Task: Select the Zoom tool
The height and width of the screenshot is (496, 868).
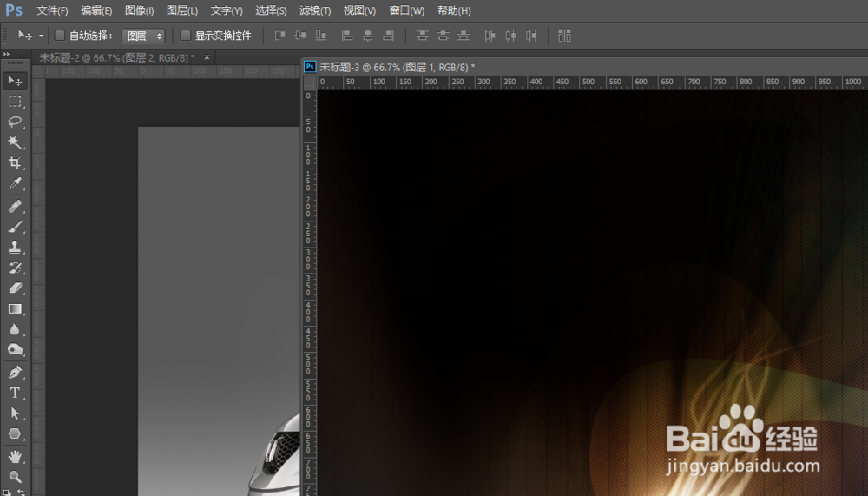Action: click(15, 477)
